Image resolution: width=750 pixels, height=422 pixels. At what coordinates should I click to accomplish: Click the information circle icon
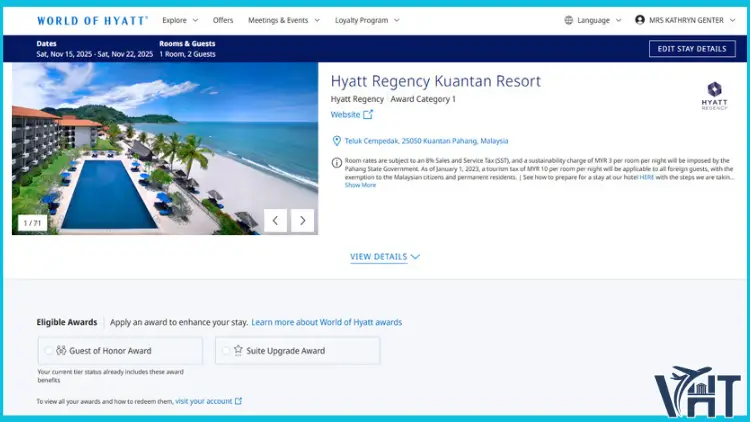(x=337, y=163)
